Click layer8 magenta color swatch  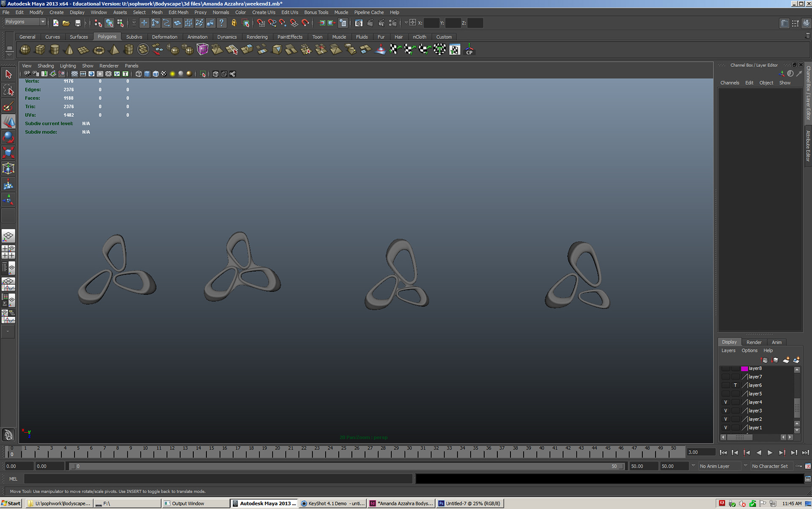745,369
